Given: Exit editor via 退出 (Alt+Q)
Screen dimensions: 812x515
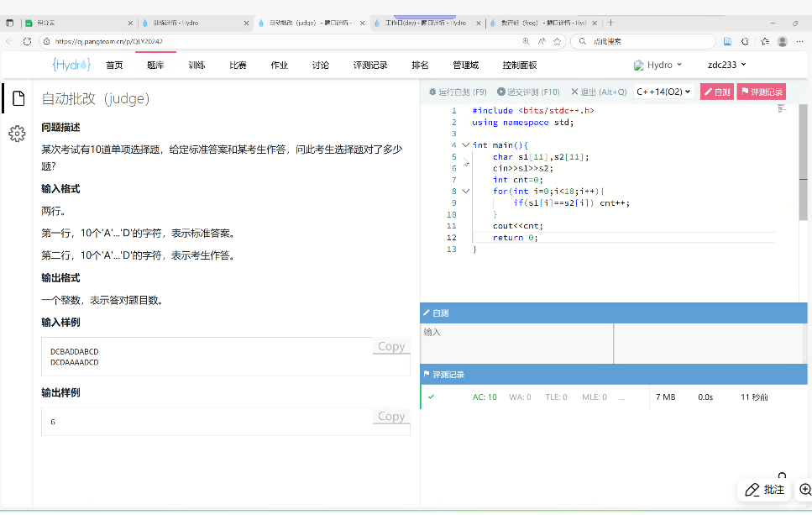Looking at the screenshot, I should pos(598,92).
